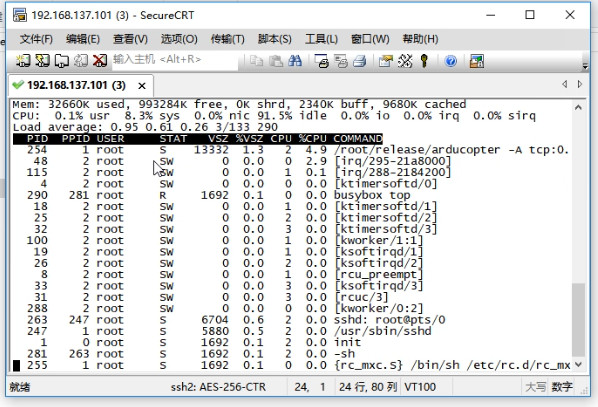Click the '%CPU' column header

[312, 138]
